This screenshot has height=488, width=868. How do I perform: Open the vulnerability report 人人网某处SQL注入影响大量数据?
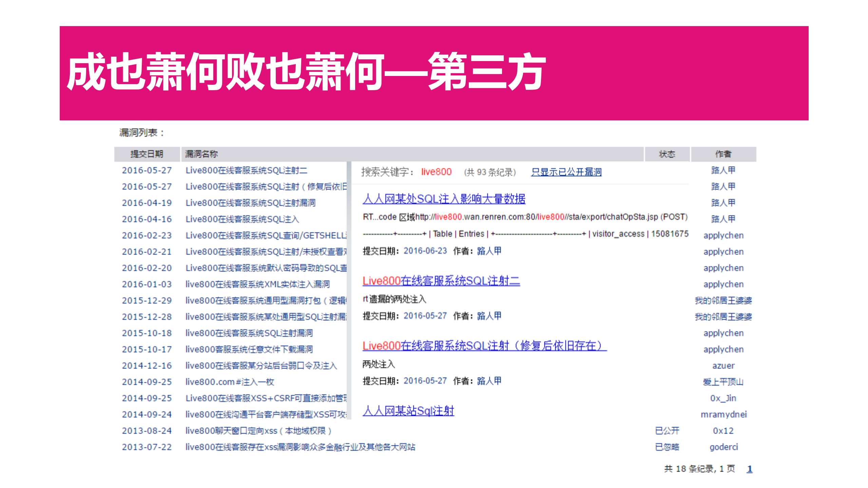tap(443, 200)
